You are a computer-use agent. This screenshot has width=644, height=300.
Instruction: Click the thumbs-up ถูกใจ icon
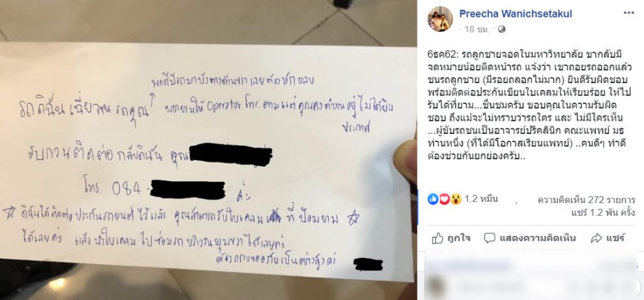pyautogui.click(x=438, y=238)
